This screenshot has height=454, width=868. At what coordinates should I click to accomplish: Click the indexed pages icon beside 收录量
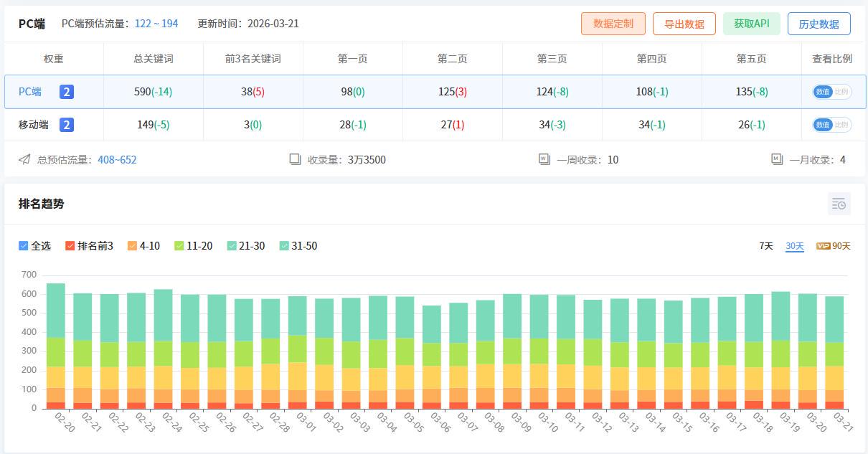[x=295, y=159]
